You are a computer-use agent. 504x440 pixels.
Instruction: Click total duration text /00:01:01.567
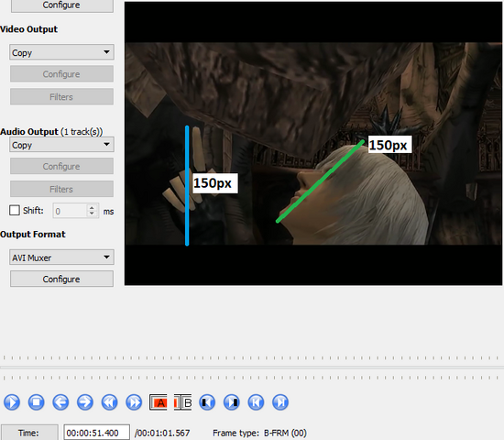(x=162, y=433)
